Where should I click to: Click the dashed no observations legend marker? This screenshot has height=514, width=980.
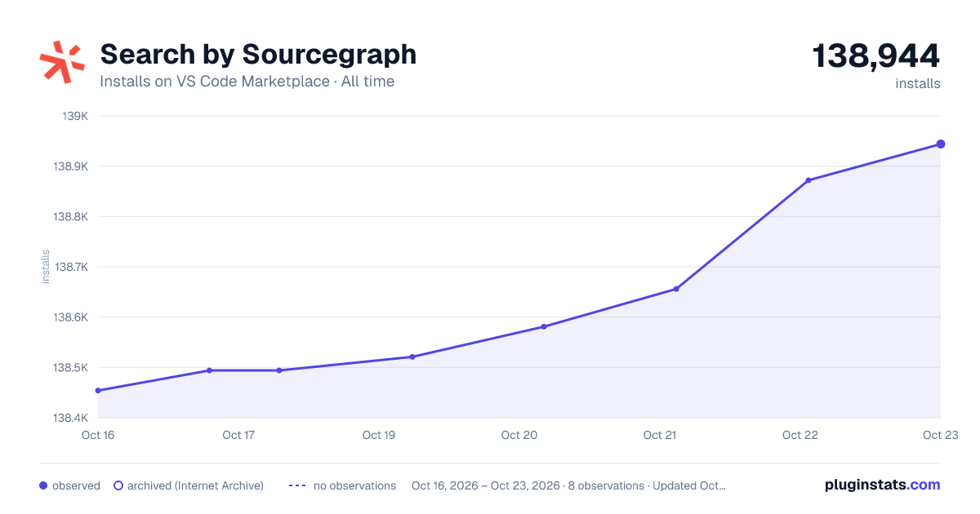297,485
